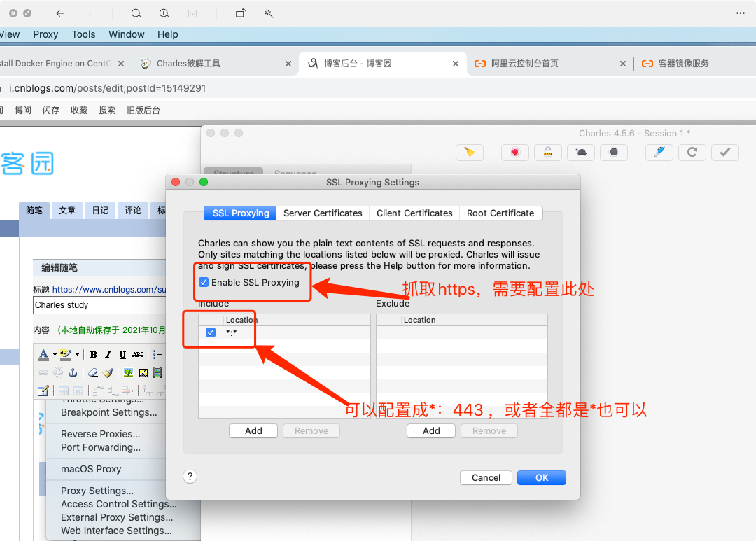Click the eraser remove formatting icon
756x541 pixels.
tap(93, 372)
